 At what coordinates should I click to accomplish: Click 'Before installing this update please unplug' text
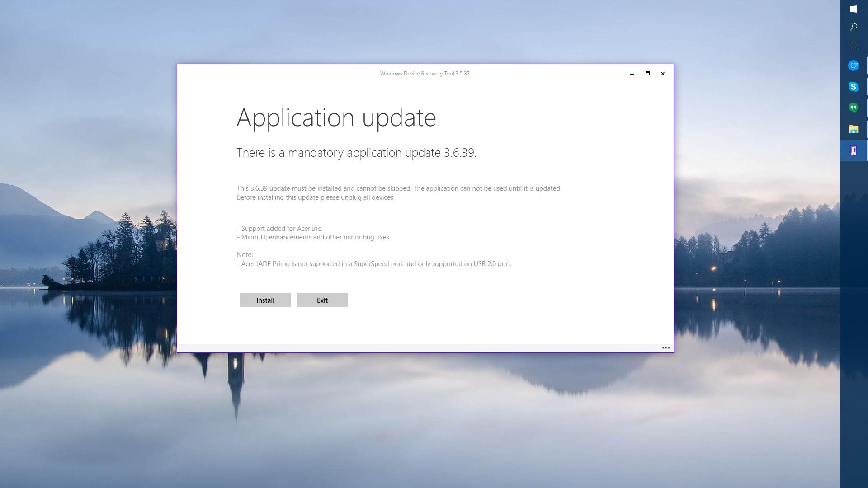click(x=316, y=197)
